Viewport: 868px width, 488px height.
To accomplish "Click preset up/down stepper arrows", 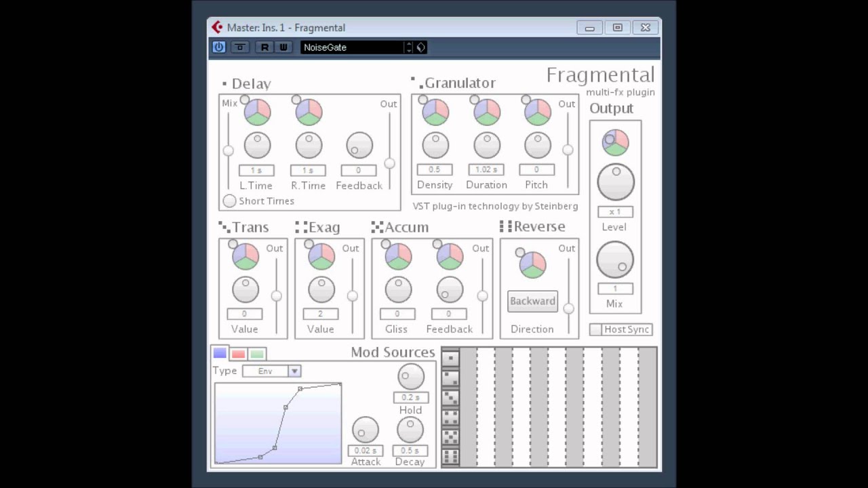I will pyautogui.click(x=409, y=47).
